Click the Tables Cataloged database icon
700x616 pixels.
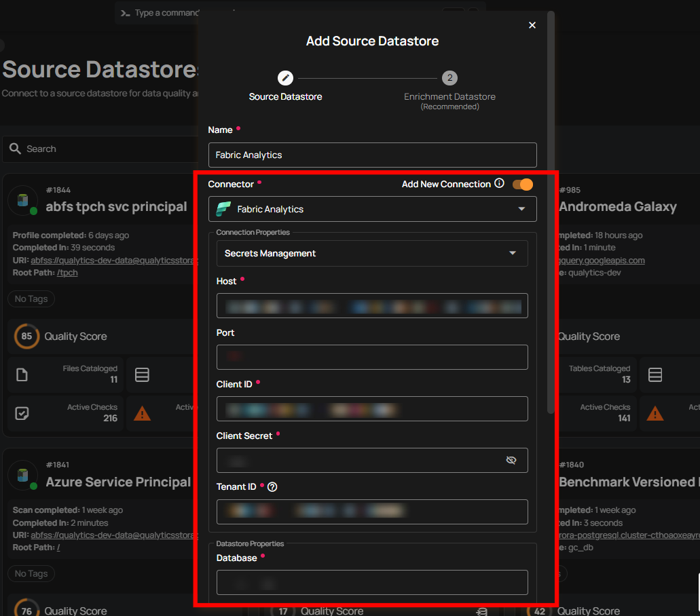(x=655, y=374)
